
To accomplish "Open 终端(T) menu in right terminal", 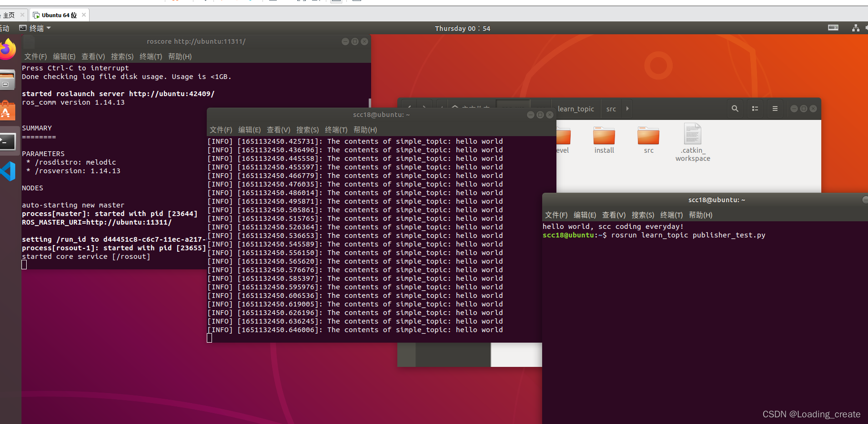I will (x=672, y=215).
